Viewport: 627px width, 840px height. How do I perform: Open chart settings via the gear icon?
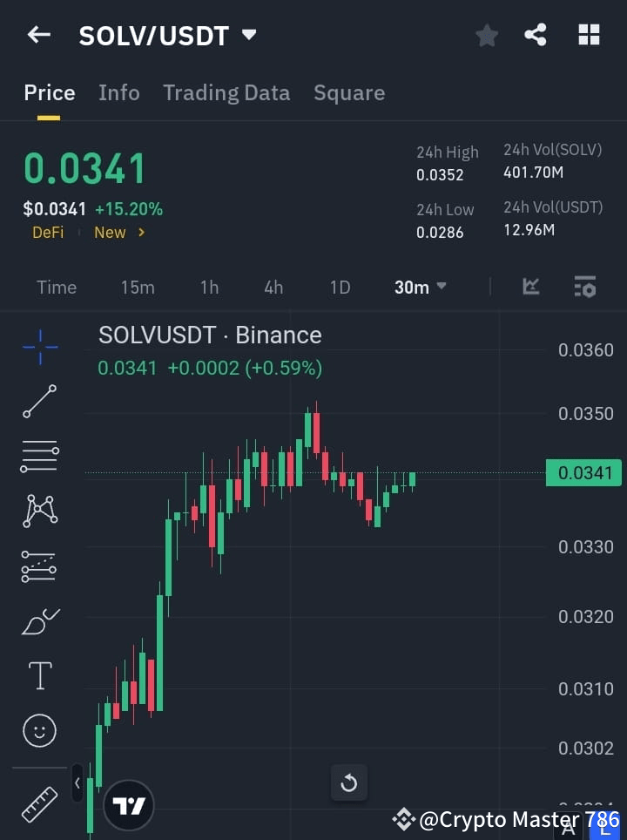[x=584, y=287]
